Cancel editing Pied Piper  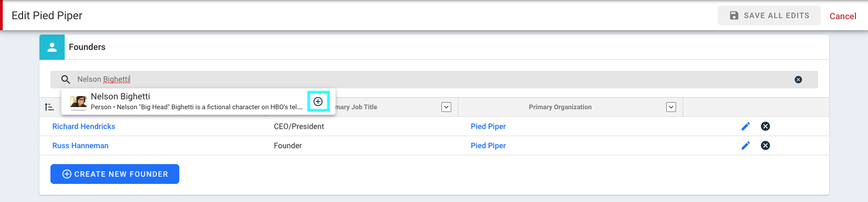tap(843, 16)
